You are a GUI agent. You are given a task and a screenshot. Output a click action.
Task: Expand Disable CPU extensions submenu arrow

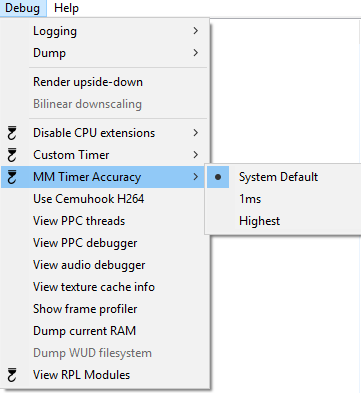coord(196,133)
